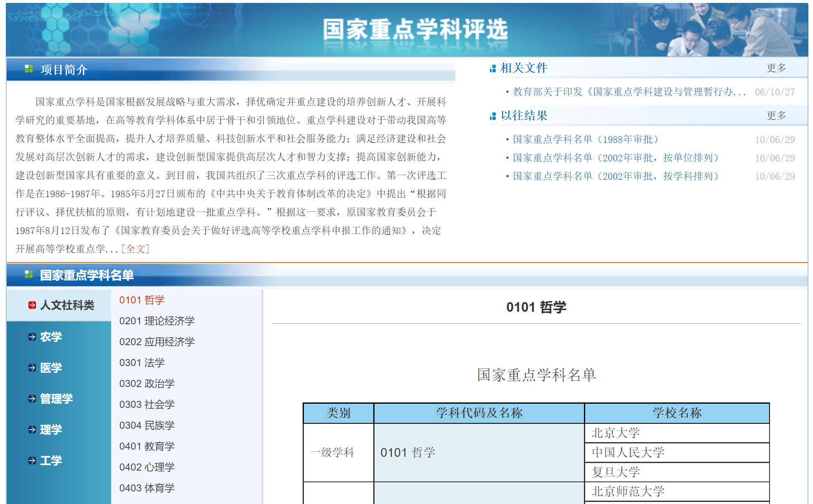Switch to the 工学 category

pos(51,461)
